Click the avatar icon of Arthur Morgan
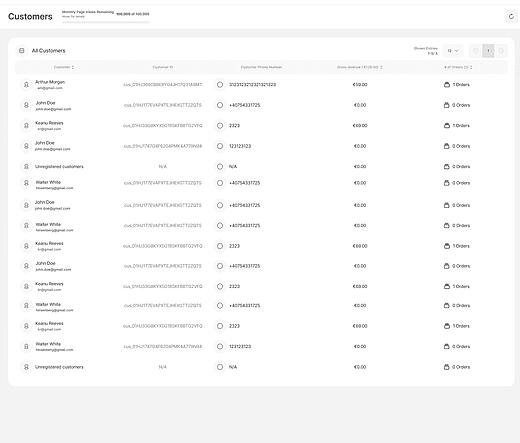 26,85
